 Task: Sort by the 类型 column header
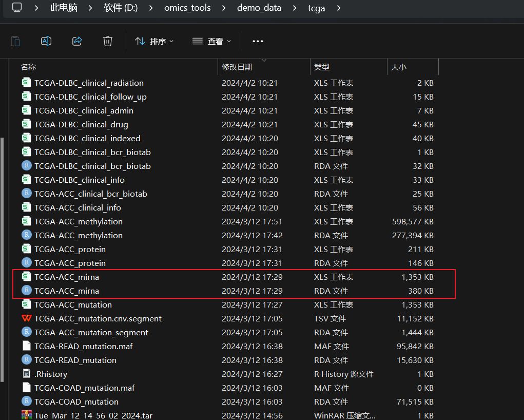[321, 67]
